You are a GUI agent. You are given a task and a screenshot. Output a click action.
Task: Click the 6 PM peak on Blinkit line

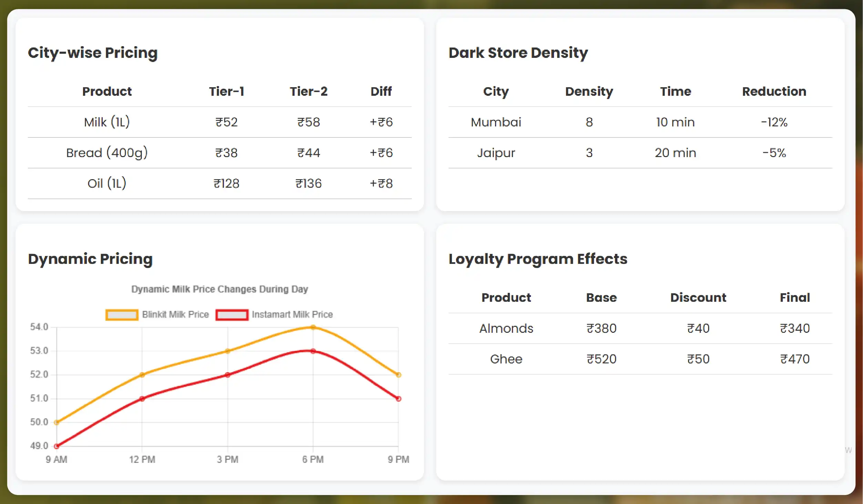pos(312,327)
